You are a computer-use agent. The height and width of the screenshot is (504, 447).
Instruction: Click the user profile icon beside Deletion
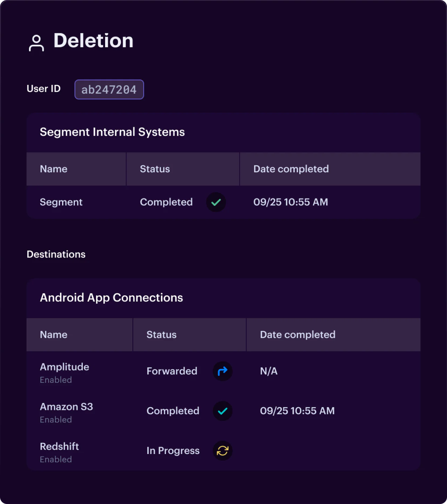[x=36, y=43]
